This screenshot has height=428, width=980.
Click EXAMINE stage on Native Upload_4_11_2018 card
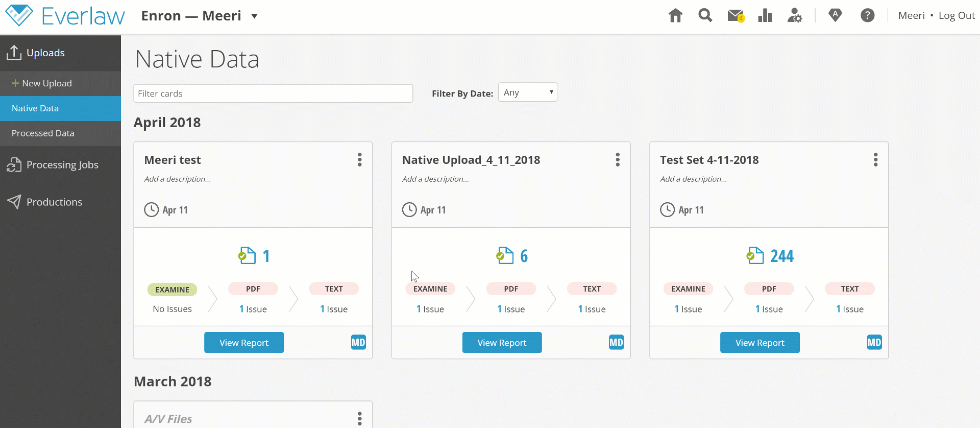(x=430, y=289)
